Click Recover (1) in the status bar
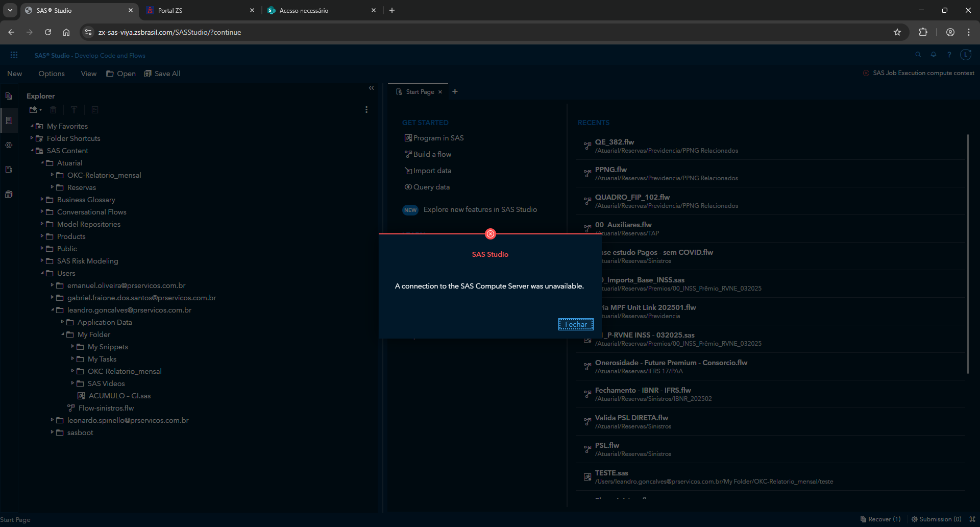Viewport: 980px width, 527px height. click(880, 519)
